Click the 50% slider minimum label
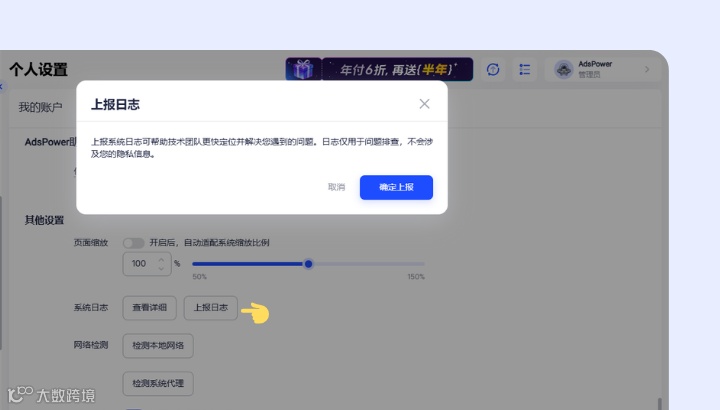This screenshot has width=720, height=410. 199,276
